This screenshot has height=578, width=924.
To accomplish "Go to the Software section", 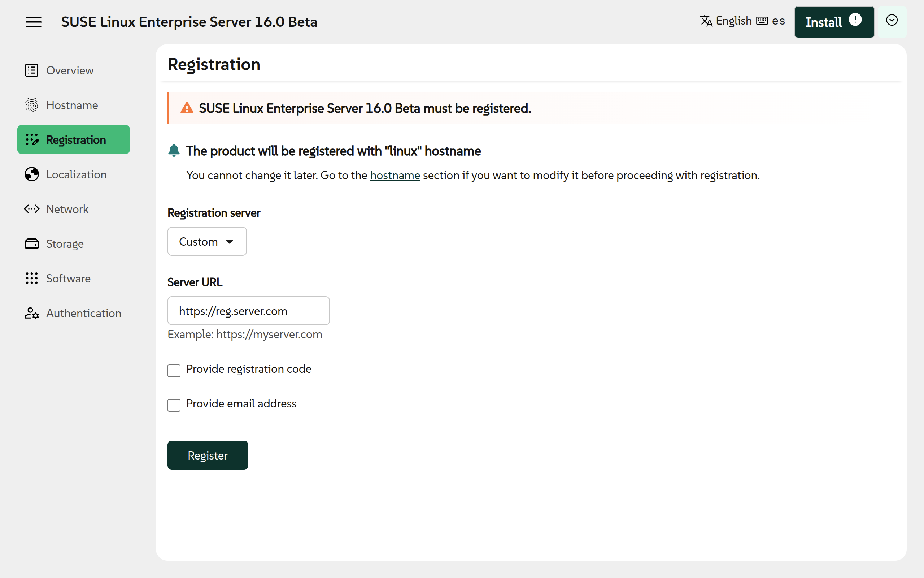I will click(x=73, y=278).
